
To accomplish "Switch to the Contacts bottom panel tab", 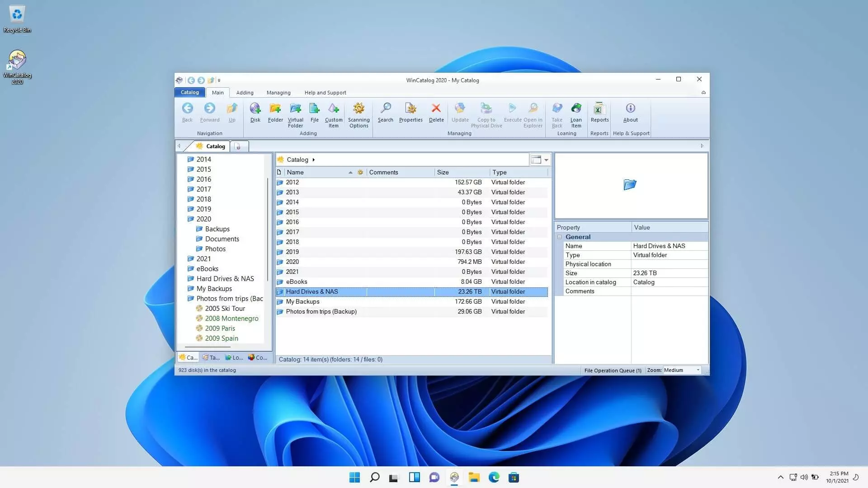I will tap(258, 357).
